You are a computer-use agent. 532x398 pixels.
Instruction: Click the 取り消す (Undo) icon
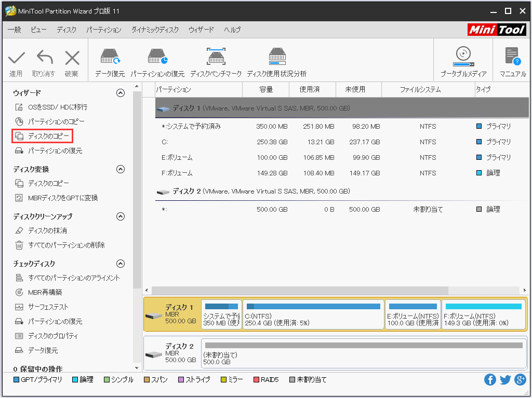[44, 60]
